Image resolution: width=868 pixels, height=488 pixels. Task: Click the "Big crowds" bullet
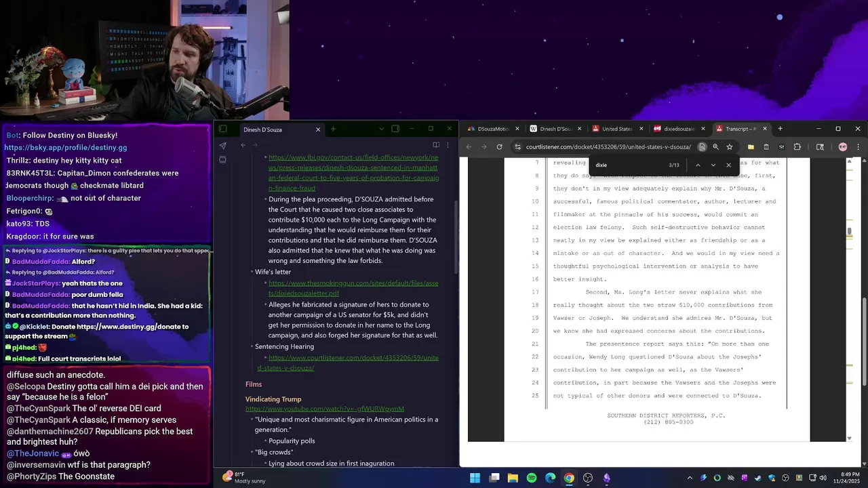[x=274, y=452]
